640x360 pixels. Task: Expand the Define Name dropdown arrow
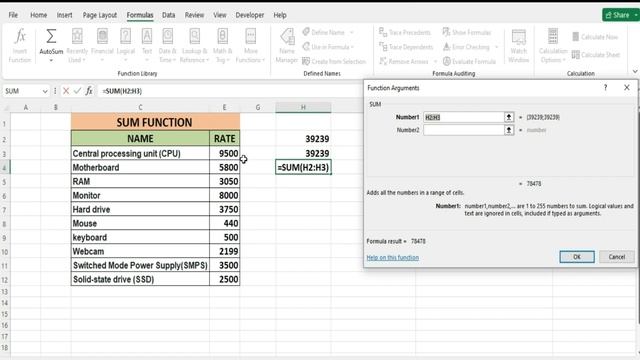tap(351, 32)
